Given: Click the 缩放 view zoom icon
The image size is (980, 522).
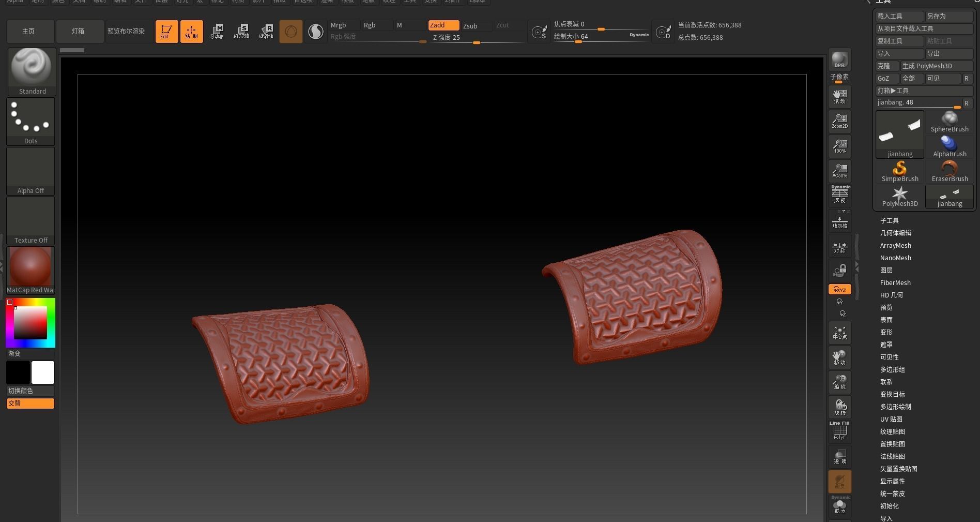Looking at the screenshot, I should pos(839,382).
